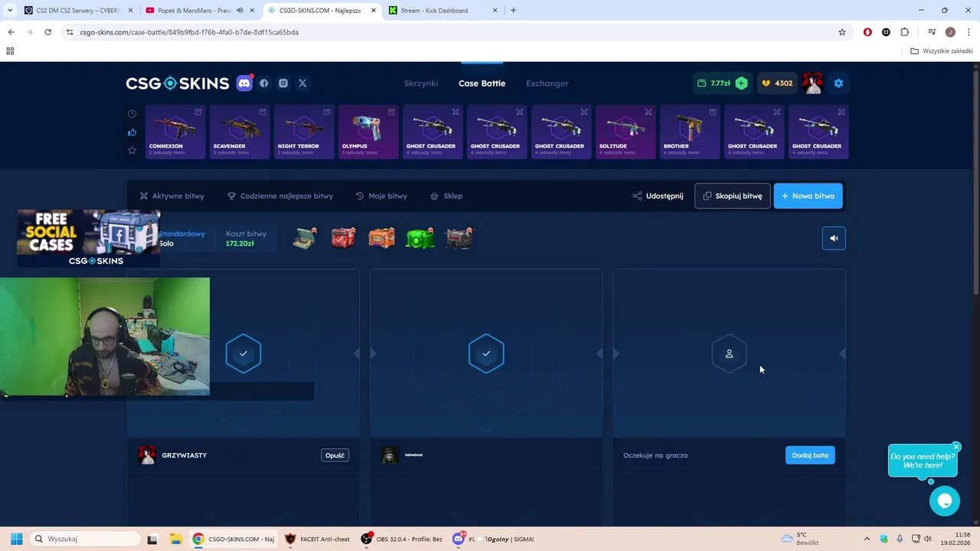The width and height of the screenshot is (980, 551).
Task: Open the Sklep tab
Action: [446, 196]
